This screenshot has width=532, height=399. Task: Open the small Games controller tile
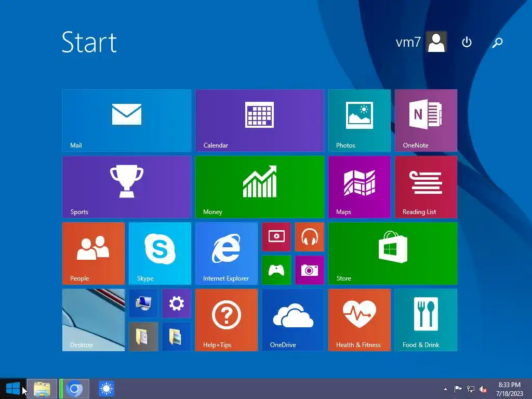(276, 270)
